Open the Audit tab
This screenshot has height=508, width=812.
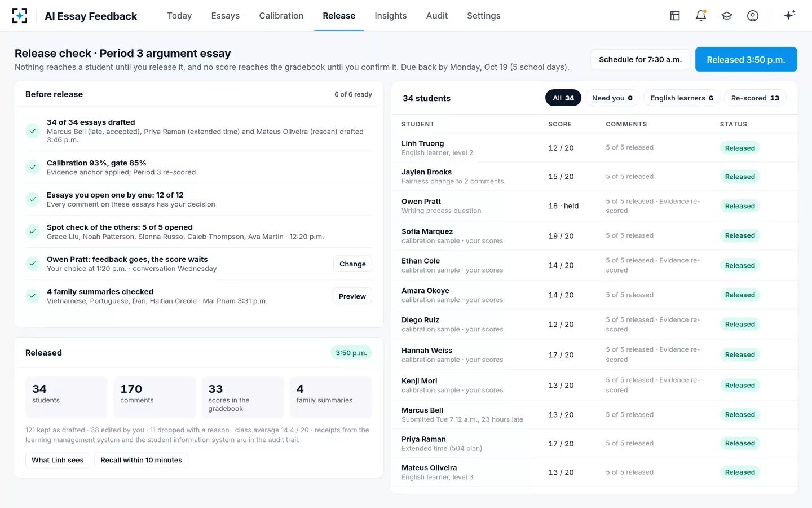click(x=437, y=16)
